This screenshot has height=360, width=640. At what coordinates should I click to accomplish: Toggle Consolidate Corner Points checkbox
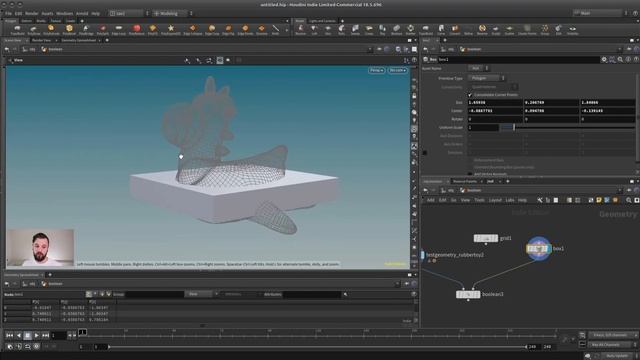click(x=470, y=95)
